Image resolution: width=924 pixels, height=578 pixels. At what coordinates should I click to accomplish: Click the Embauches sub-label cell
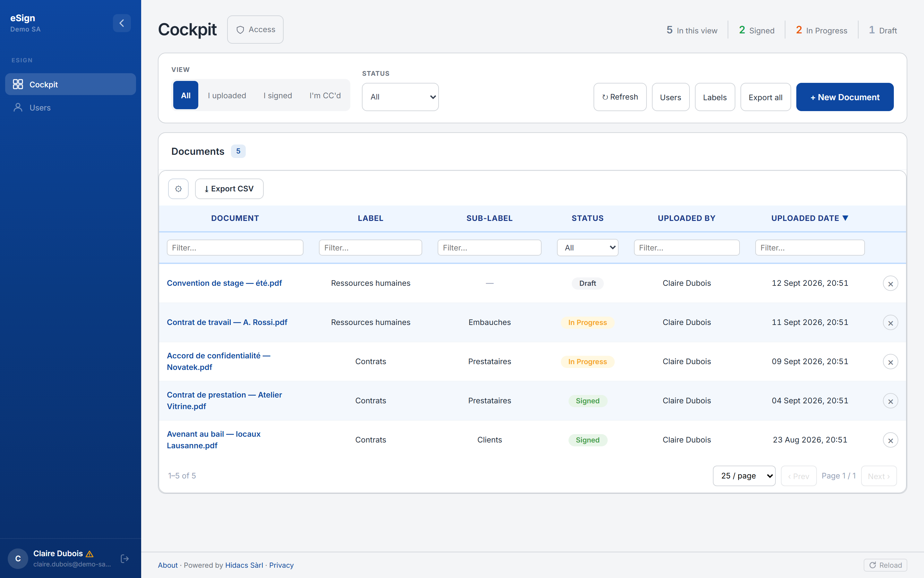point(490,322)
